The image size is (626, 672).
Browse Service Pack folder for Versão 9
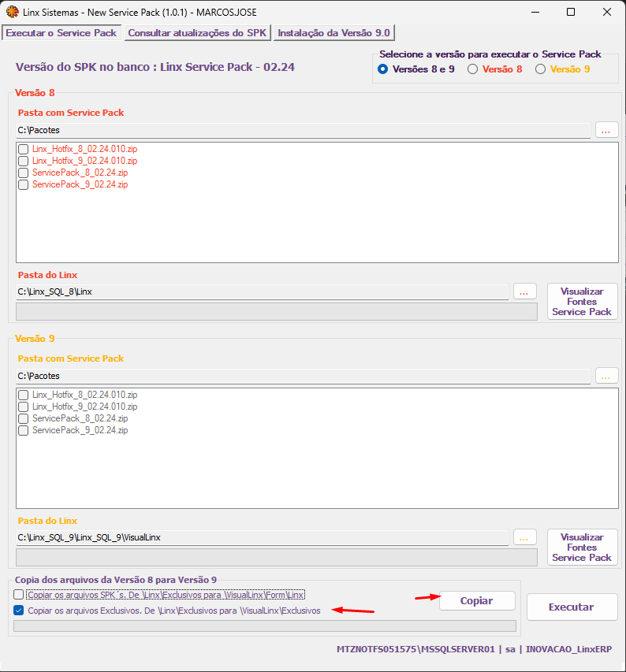[x=606, y=376]
